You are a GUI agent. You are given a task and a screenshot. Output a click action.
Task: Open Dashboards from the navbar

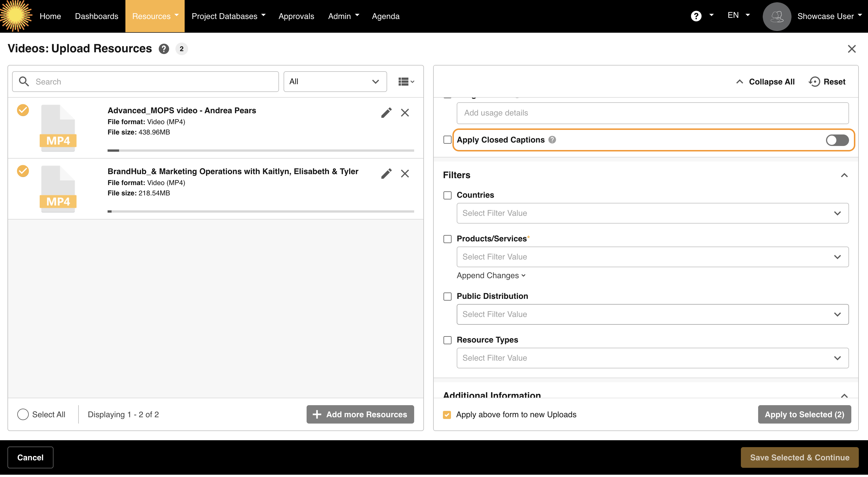click(96, 16)
